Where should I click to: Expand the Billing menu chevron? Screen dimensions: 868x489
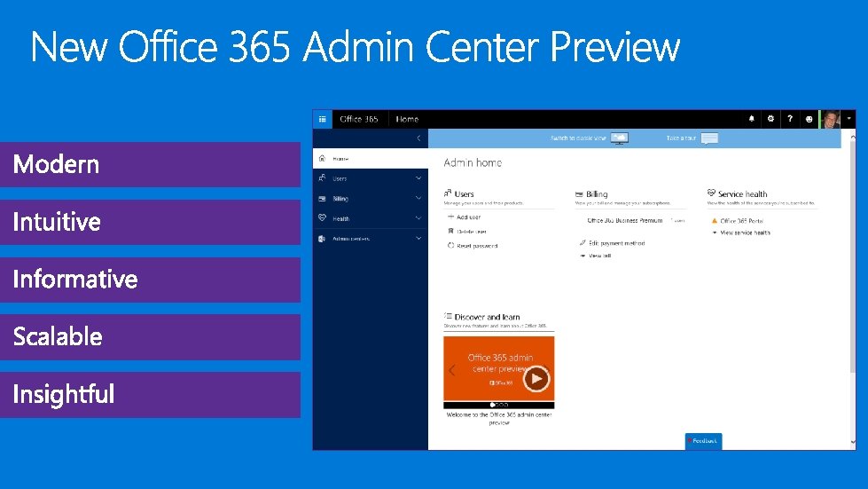click(x=418, y=198)
